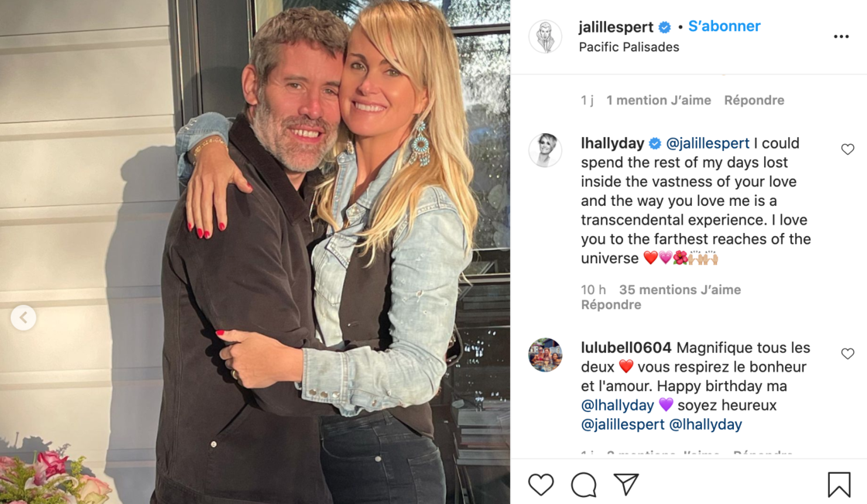Viewport: 867px width, 504px height.
Task: Save post with bookmark icon
Action: tap(839, 485)
